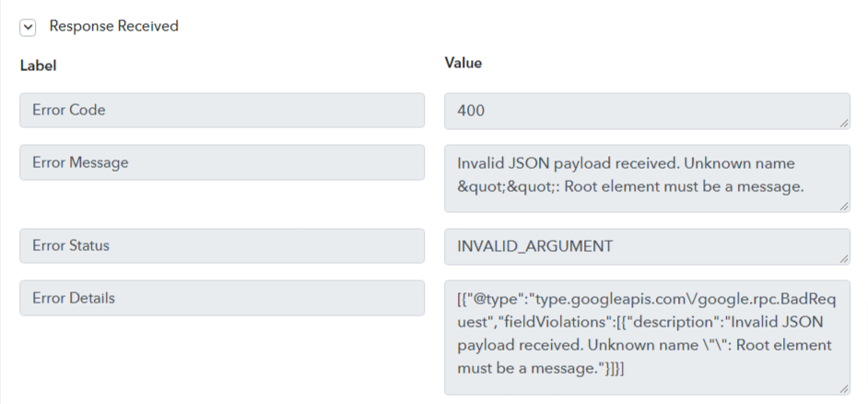Click the Value column header
868x404 pixels.
(x=463, y=63)
